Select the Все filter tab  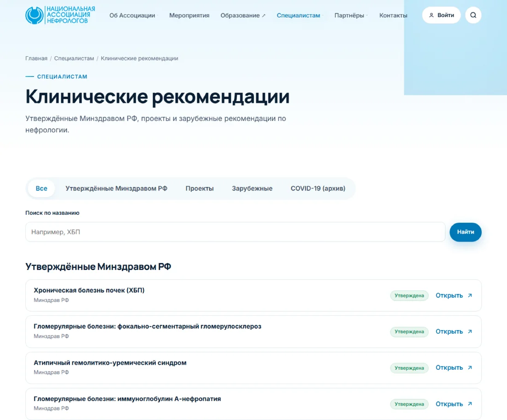coord(41,189)
